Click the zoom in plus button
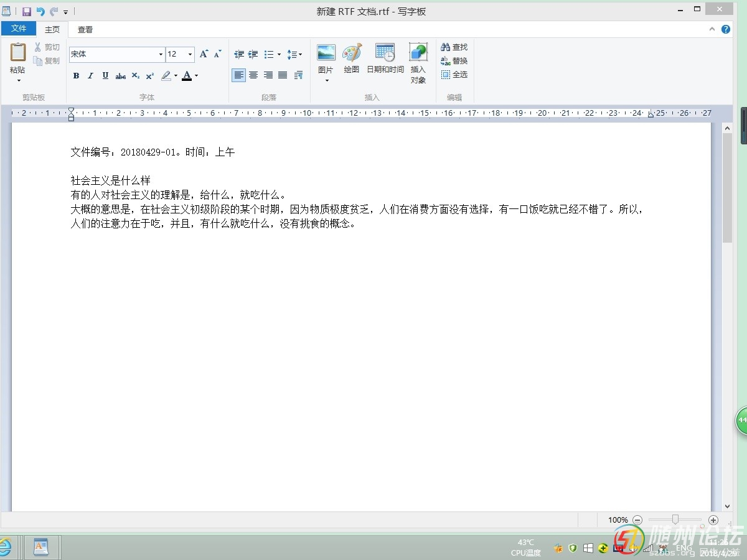The height and width of the screenshot is (560, 747). coord(713,520)
